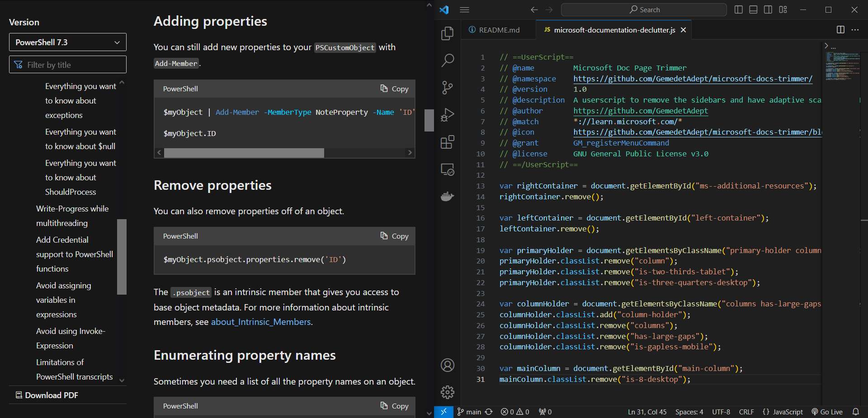Open the VS Code Search view
Viewport: 868px width, 418px height.
[x=447, y=60]
